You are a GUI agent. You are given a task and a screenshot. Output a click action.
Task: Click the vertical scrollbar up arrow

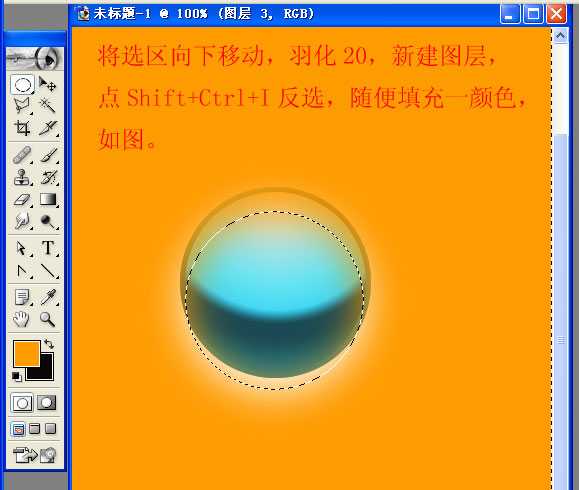point(561,36)
